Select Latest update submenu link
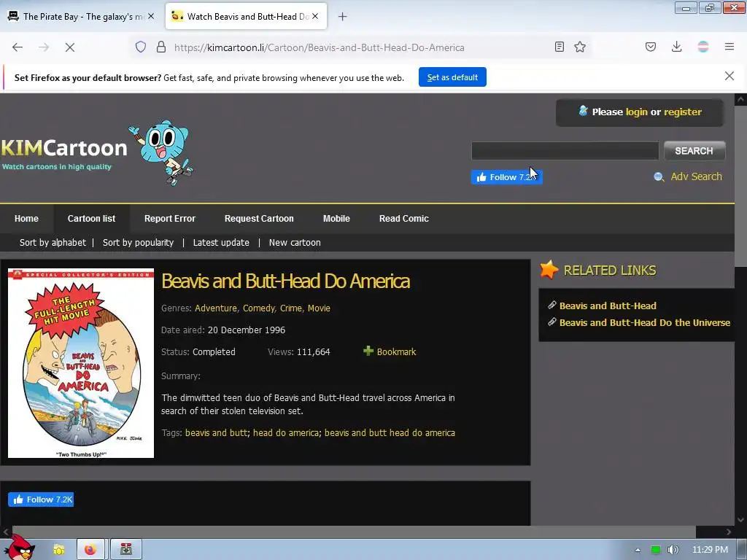 [x=221, y=242]
